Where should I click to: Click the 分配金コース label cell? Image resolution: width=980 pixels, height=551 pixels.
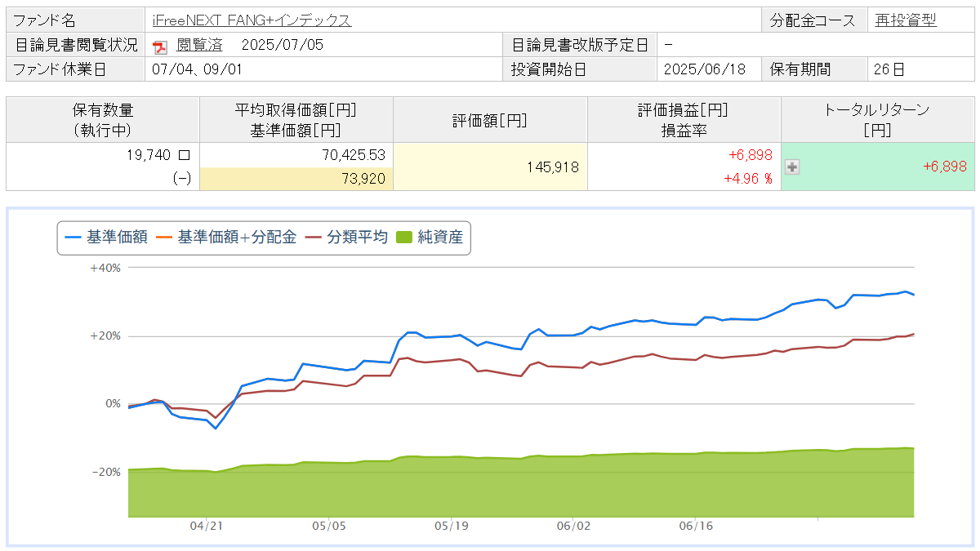coord(813,21)
